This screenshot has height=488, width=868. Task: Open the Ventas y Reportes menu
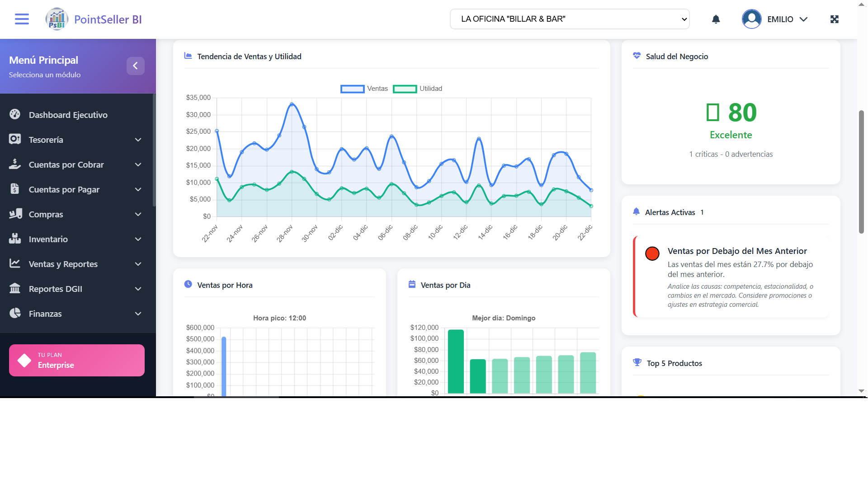[x=63, y=264]
